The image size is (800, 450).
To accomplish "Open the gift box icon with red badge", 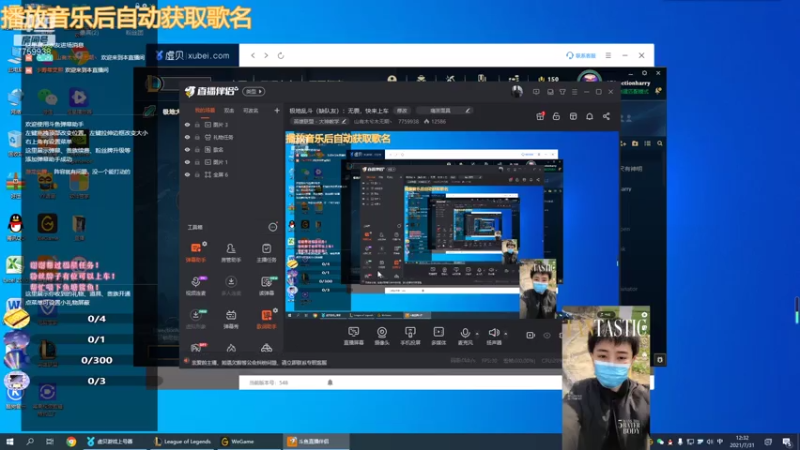I will tap(540, 116).
